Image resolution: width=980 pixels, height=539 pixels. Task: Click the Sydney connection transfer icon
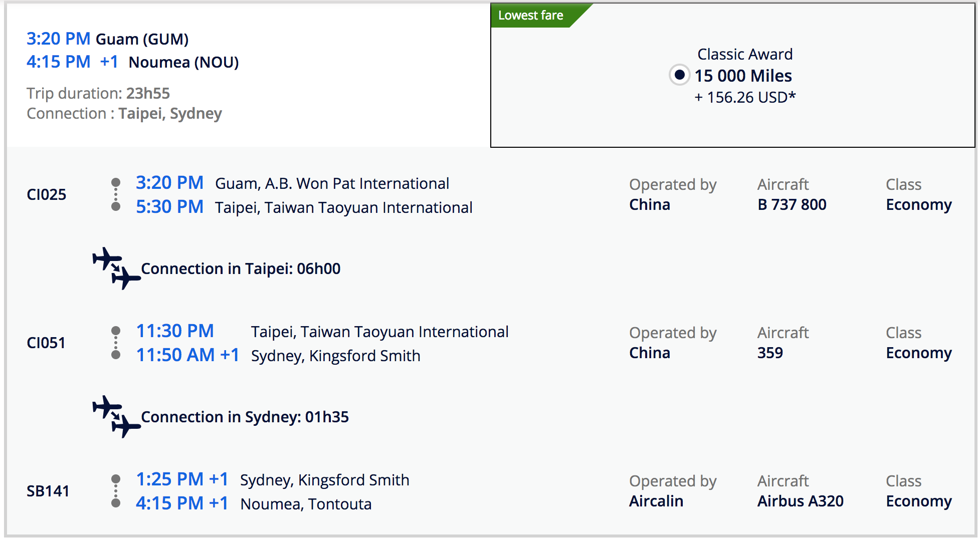click(x=116, y=417)
